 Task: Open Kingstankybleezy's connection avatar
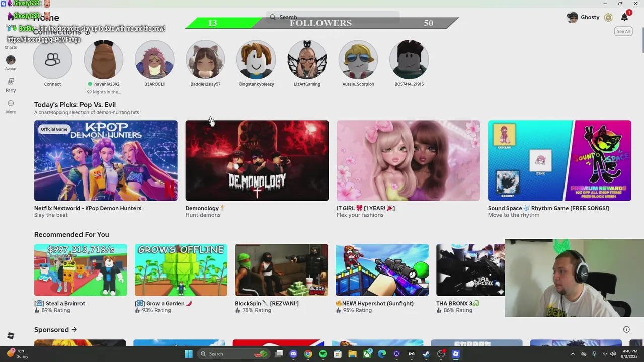256,60
